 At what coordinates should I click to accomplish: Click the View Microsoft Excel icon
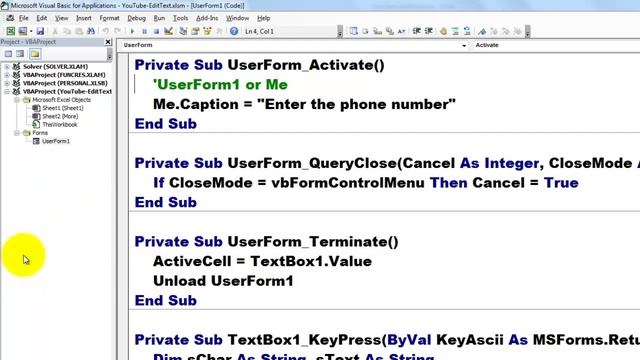pos(11,31)
